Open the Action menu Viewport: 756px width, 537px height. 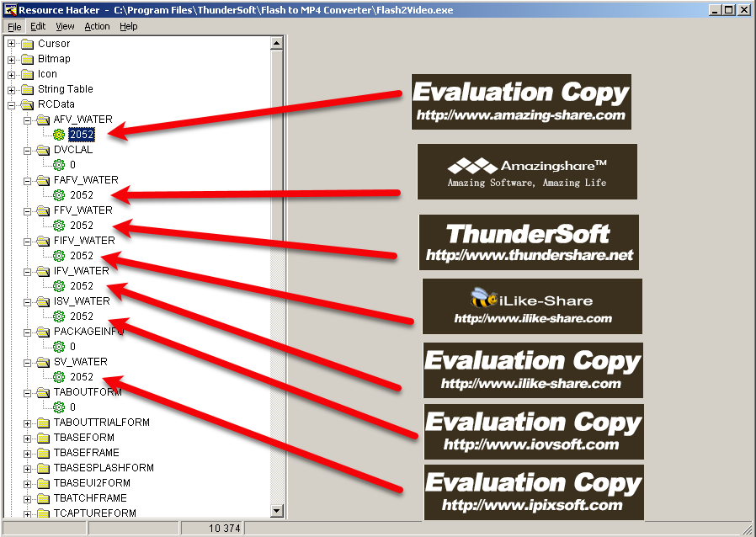tap(97, 26)
